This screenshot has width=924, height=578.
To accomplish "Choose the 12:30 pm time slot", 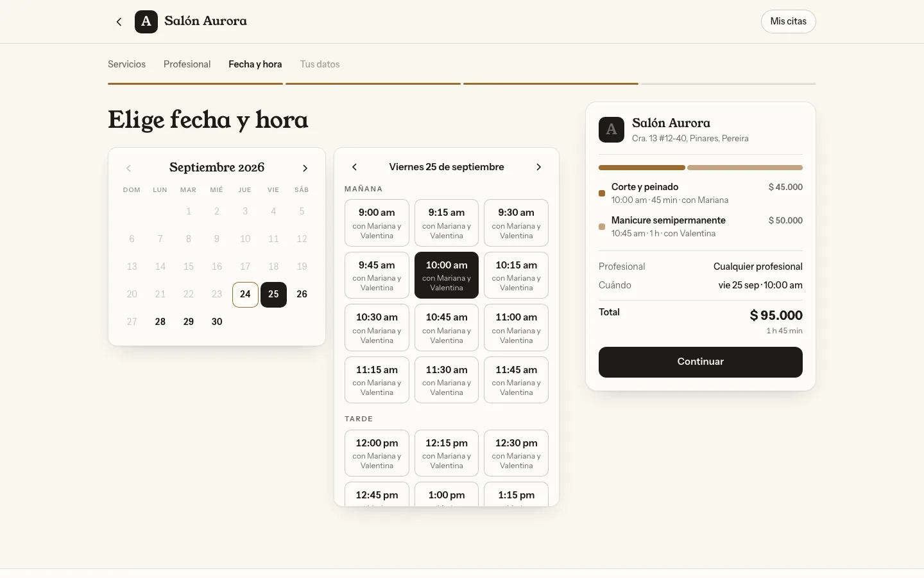I will click(x=517, y=453).
